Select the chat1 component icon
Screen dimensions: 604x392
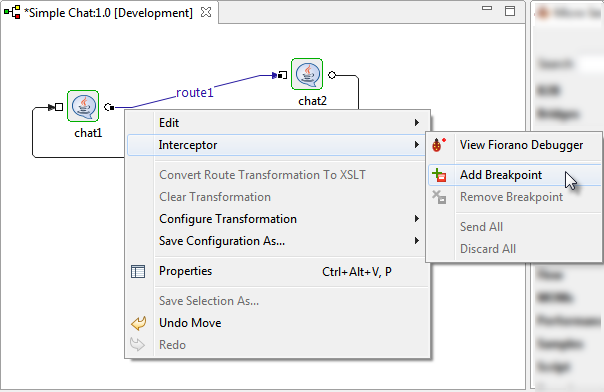83,106
